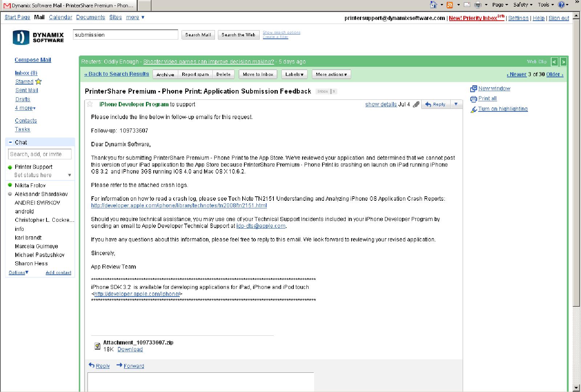This screenshot has height=392, width=581.
Task: Click the paperclip attachment icon
Action: [x=416, y=105]
